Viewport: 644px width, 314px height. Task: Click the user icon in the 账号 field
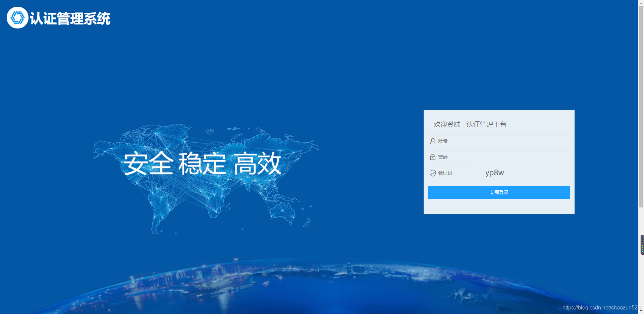pyautogui.click(x=433, y=141)
